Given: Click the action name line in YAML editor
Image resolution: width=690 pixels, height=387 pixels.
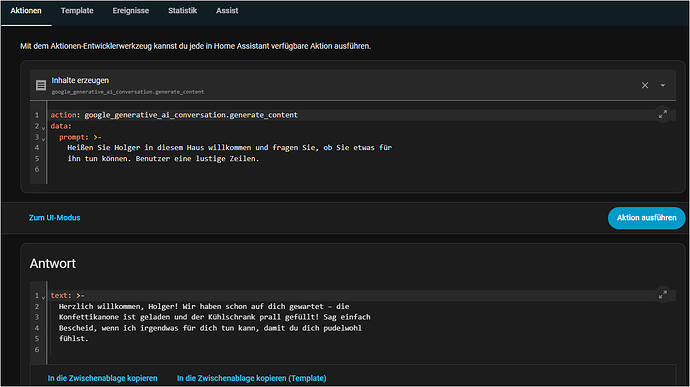Looking at the screenshot, I should pyautogui.click(x=174, y=115).
